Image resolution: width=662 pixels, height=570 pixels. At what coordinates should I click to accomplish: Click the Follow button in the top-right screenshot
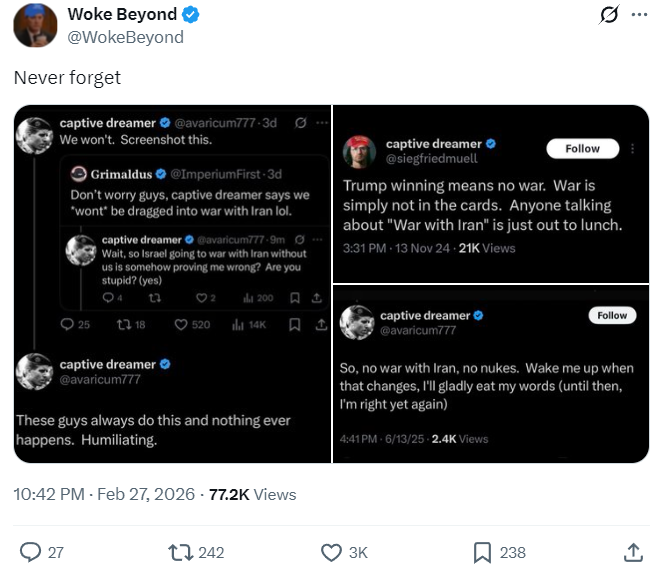tap(583, 148)
